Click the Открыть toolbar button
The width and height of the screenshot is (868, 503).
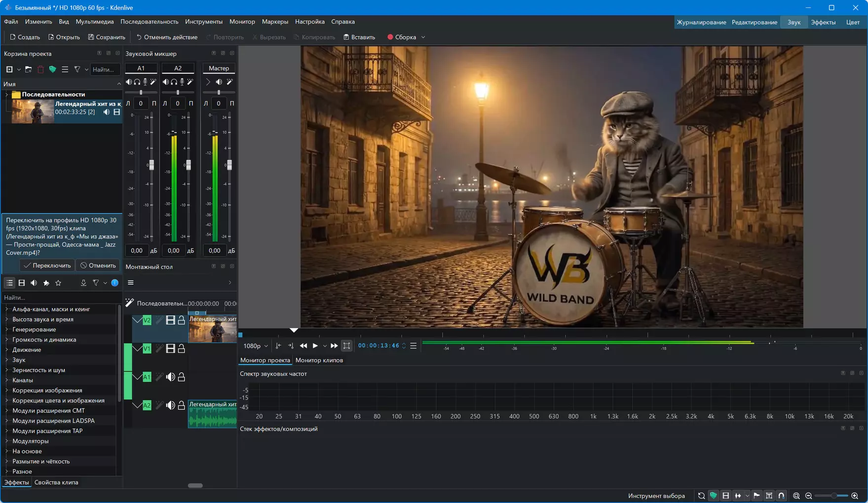click(x=64, y=37)
